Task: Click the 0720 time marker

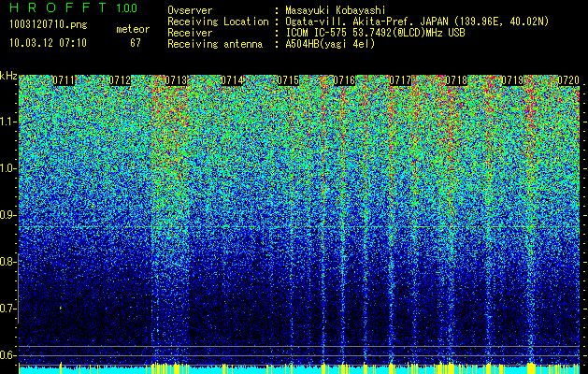Action: (x=568, y=80)
